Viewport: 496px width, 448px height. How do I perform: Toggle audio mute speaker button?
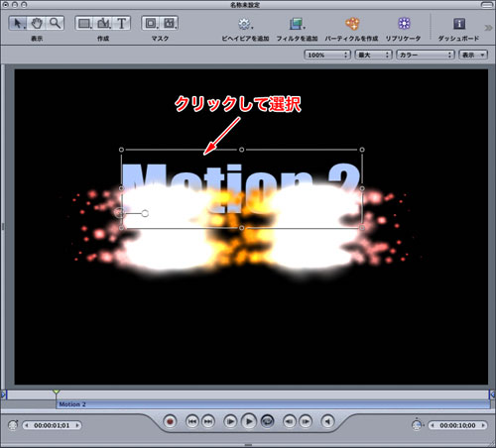[x=327, y=421]
